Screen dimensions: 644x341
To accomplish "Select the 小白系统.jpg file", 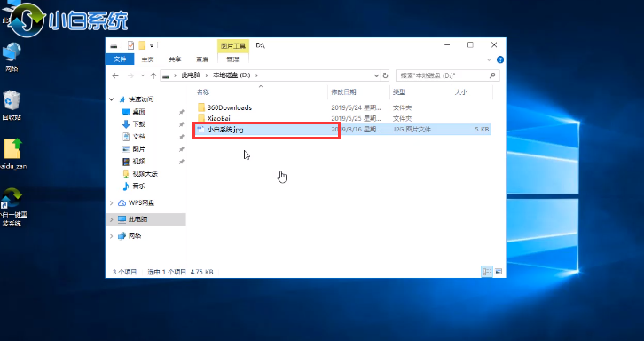I will (225, 130).
